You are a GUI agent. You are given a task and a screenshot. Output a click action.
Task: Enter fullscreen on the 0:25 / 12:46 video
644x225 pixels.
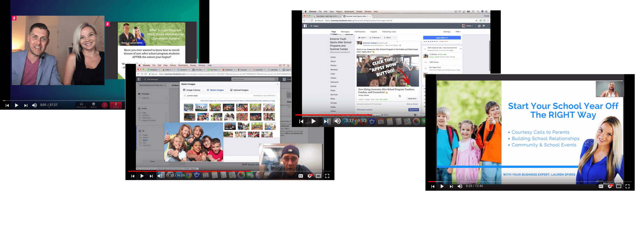(628, 186)
